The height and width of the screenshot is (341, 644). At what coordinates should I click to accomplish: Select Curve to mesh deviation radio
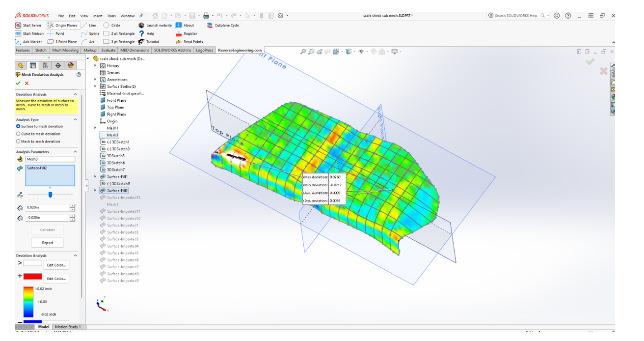point(18,134)
